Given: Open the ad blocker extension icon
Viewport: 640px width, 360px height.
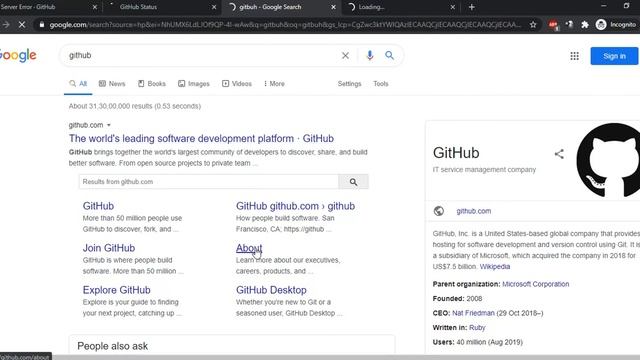Looking at the screenshot, I should [553, 25].
